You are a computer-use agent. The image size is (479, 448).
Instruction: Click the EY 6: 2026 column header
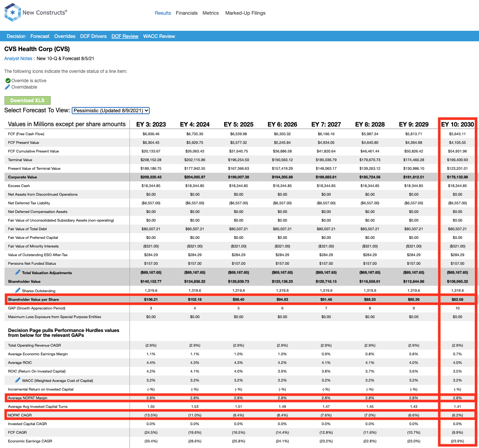click(x=282, y=124)
